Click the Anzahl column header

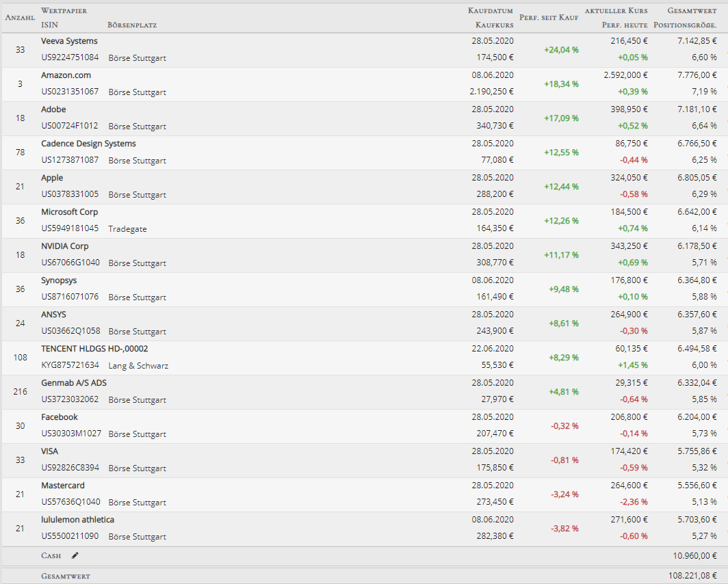click(20, 18)
